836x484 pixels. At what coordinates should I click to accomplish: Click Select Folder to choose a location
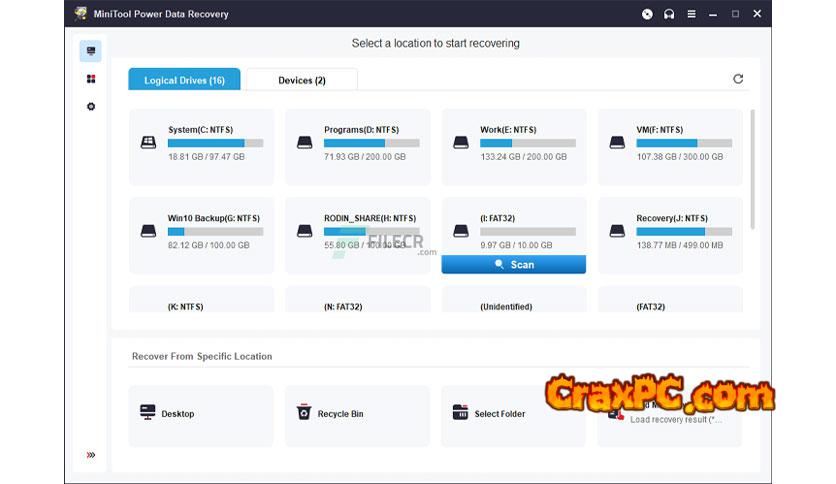click(513, 414)
